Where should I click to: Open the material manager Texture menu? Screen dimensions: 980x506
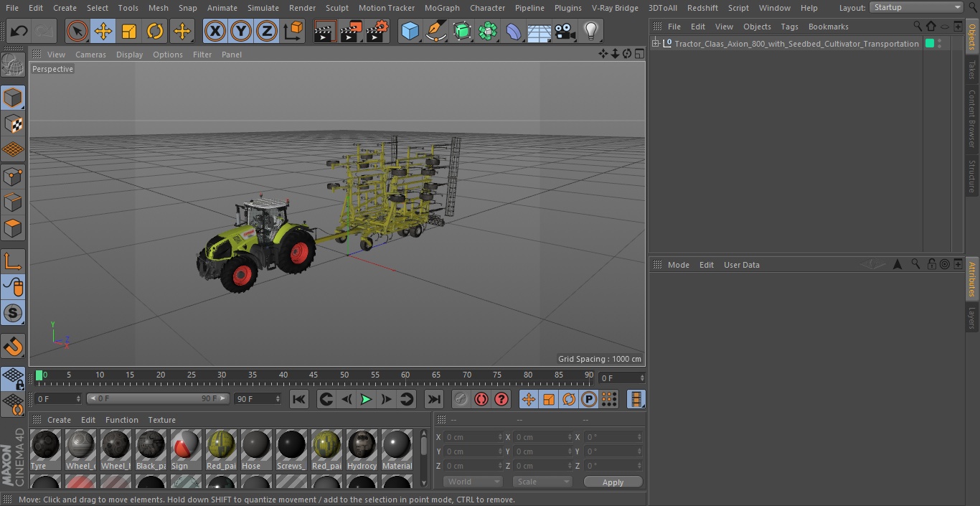[161, 420]
